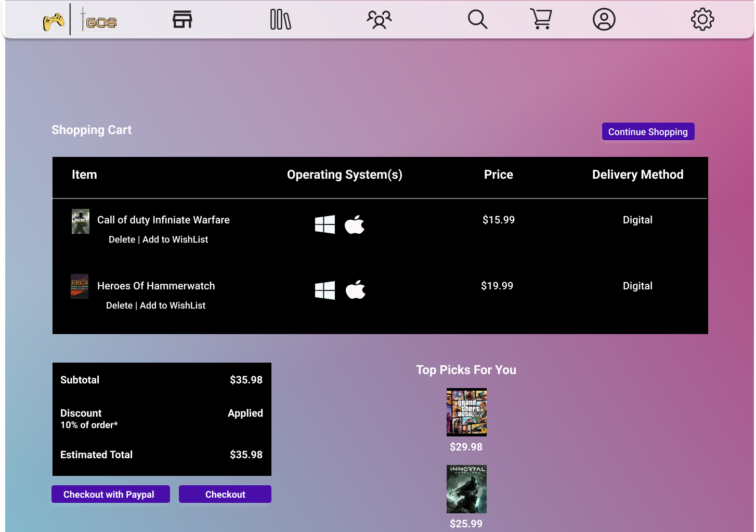
Task: Add Call of duty Infiniate Warfare to WishList
Action: (x=175, y=240)
